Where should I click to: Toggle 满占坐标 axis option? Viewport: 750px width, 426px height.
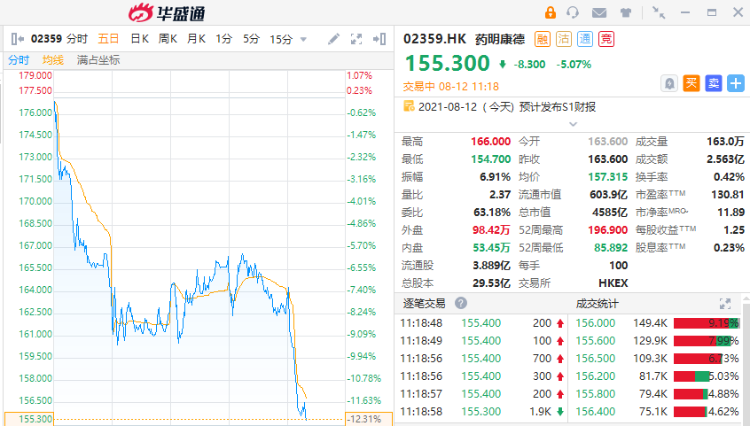pyautogui.click(x=98, y=60)
